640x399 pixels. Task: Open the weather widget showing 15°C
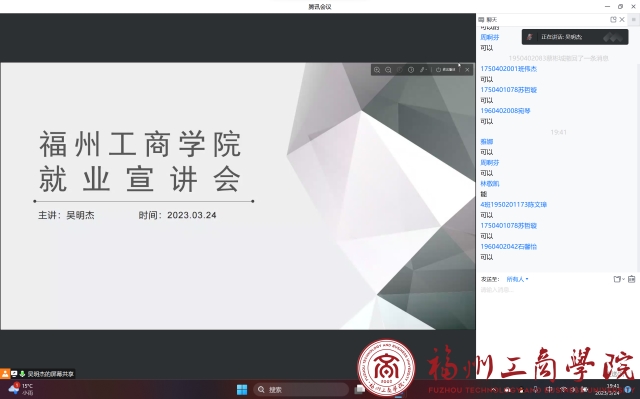coord(21,389)
